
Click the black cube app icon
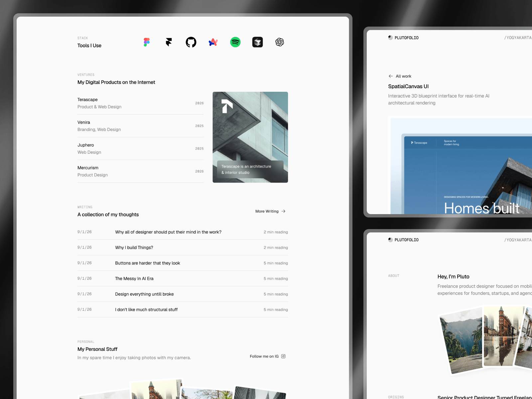(257, 42)
